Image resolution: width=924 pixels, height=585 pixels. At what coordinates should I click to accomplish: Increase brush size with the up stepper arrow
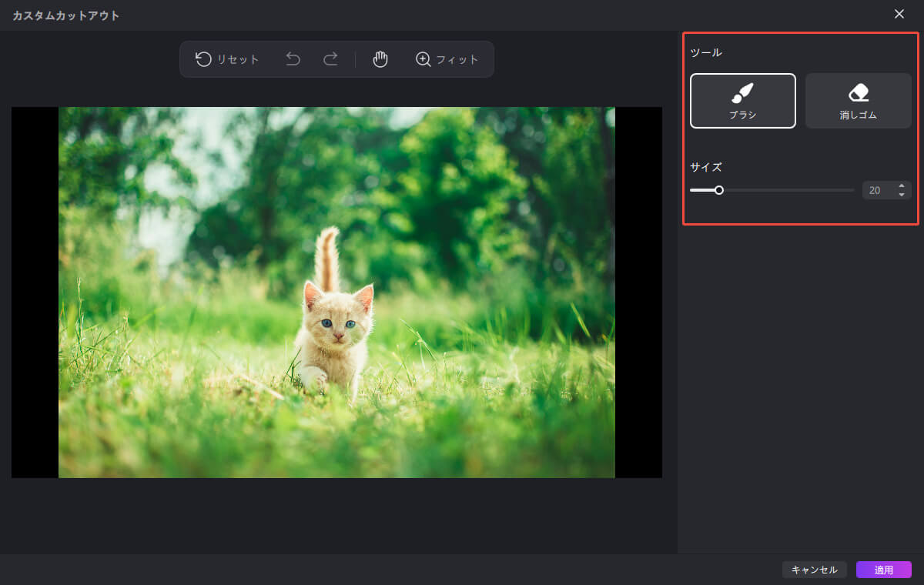coord(902,186)
